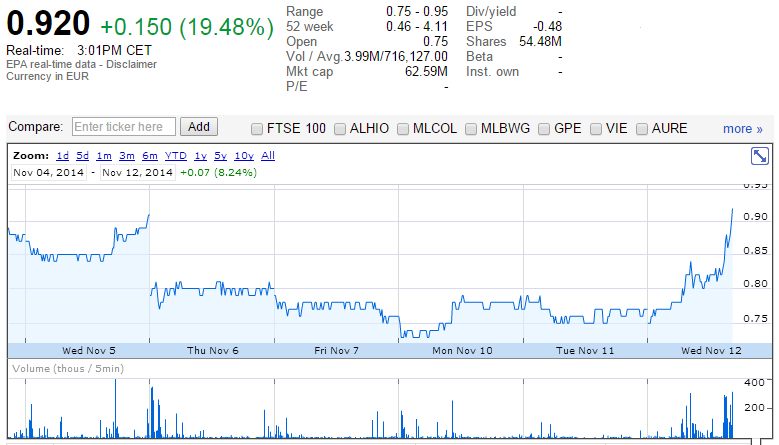Click the Volume (thous / 5min) label

pyautogui.click(x=68, y=369)
